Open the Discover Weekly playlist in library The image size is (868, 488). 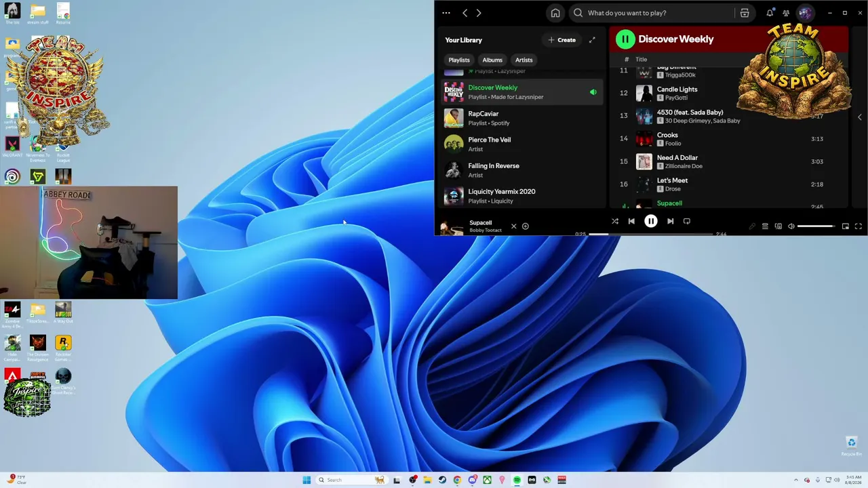pos(521,92)
